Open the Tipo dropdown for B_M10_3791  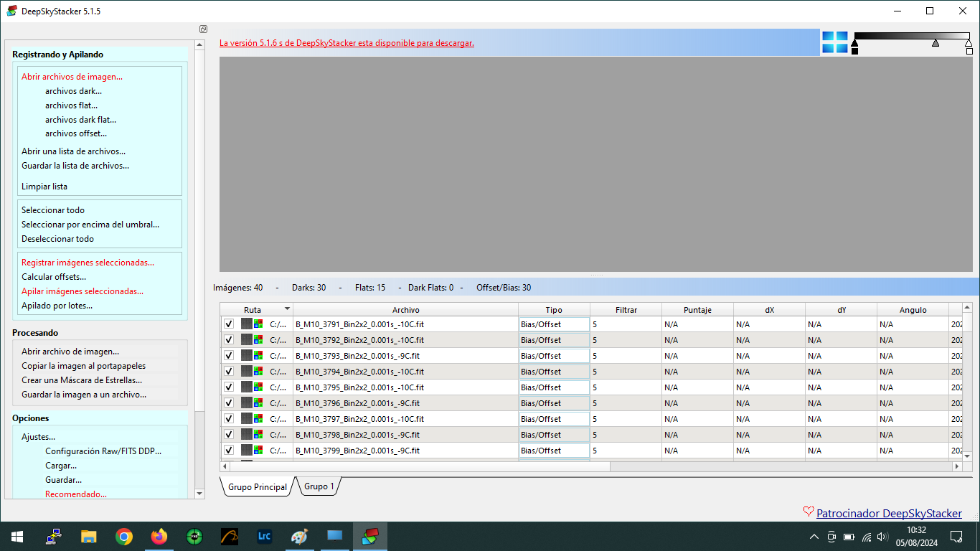[554, 324]
